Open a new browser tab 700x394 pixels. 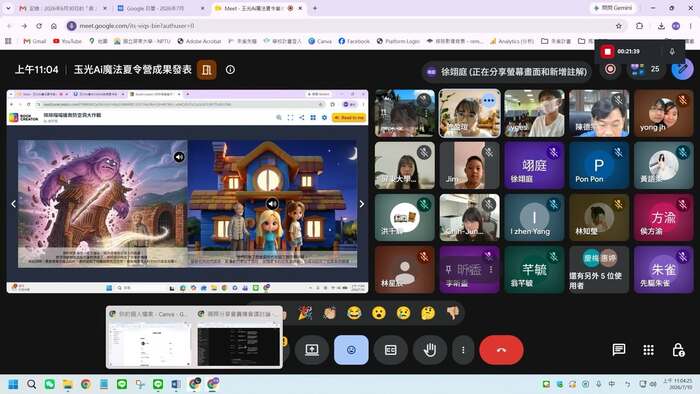[315, 8]
